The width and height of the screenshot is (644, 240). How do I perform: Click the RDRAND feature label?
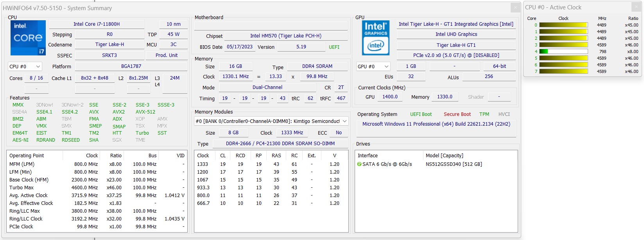(x=46, y=140)
